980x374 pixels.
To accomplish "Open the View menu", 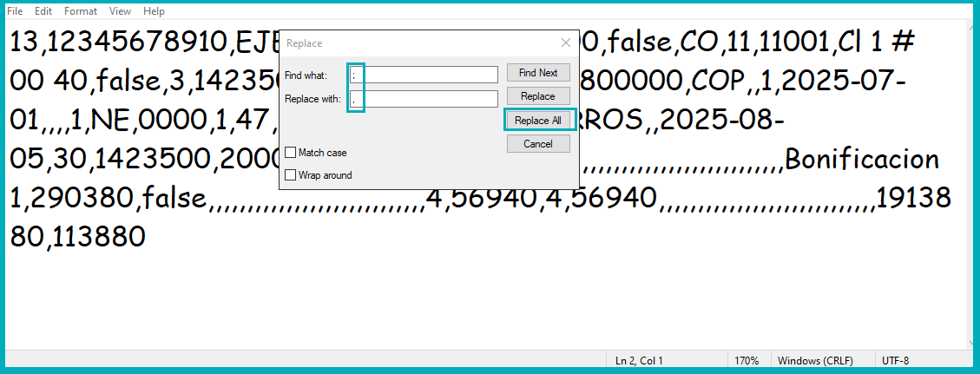I will [x=121, y=11].
